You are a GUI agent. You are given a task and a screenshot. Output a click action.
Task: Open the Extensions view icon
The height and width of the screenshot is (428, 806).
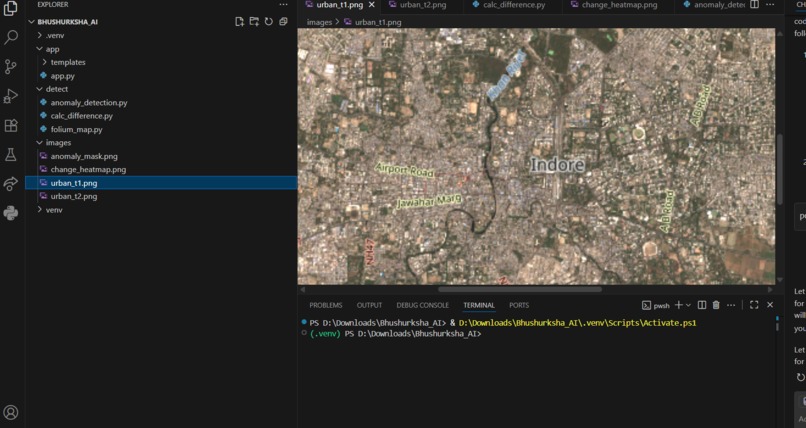pos(11,125)
